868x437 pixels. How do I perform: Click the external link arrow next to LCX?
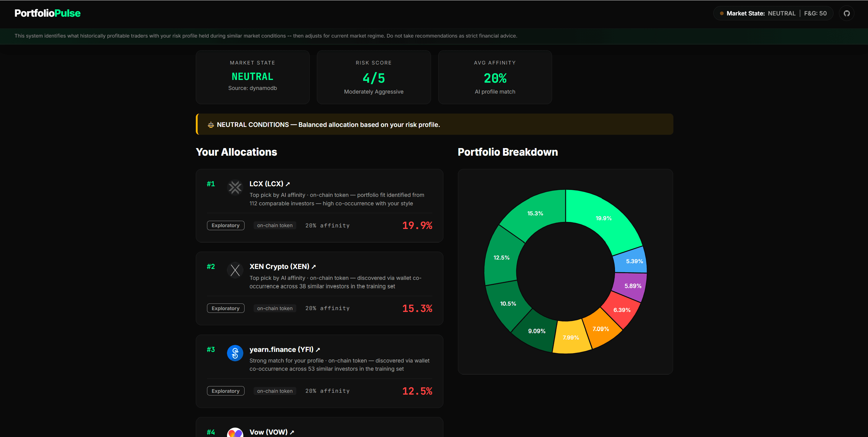tap(288, 184)
